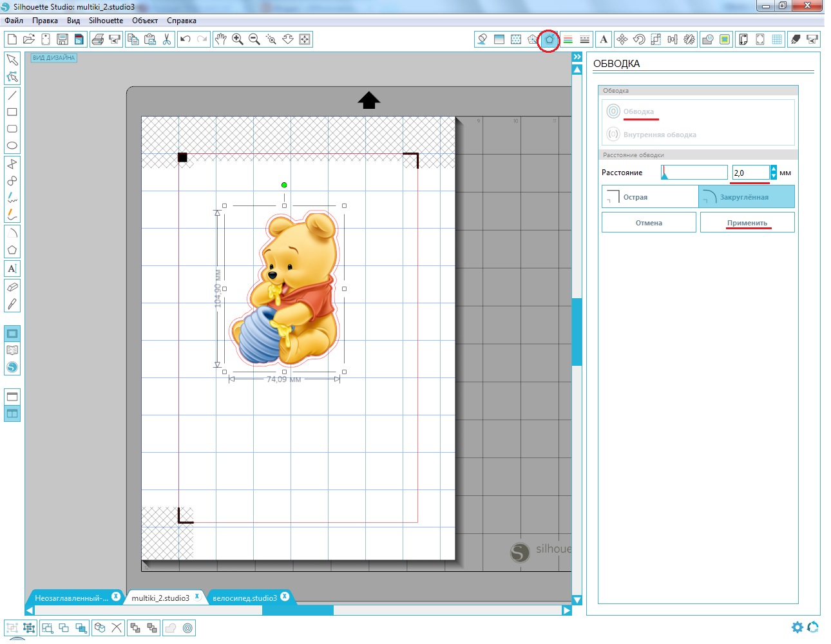
Task: Switch to the велосипед.studio3 tab
Action: pyautogui.click(x=244, y=598)
